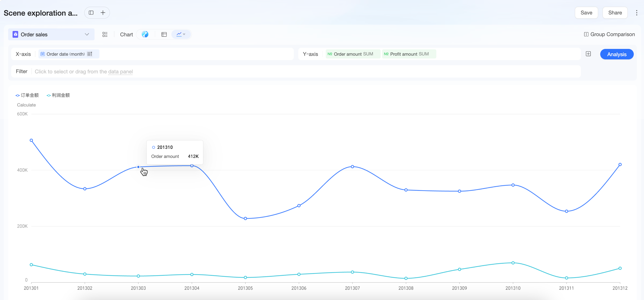Open the three-dot more options menu
The width and height of the screenshot is (644, 300).
click(x=637, y=13)
